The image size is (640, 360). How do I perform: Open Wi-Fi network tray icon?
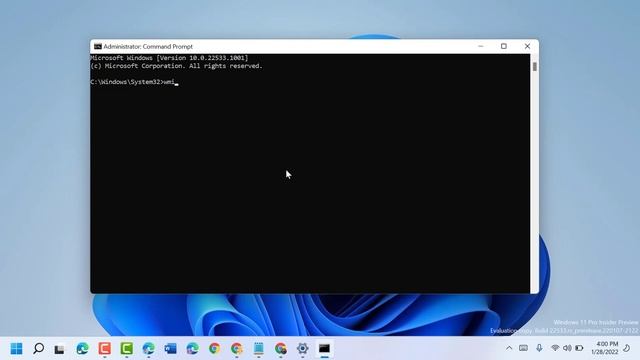pyautogui.click(x=555, y=348)
